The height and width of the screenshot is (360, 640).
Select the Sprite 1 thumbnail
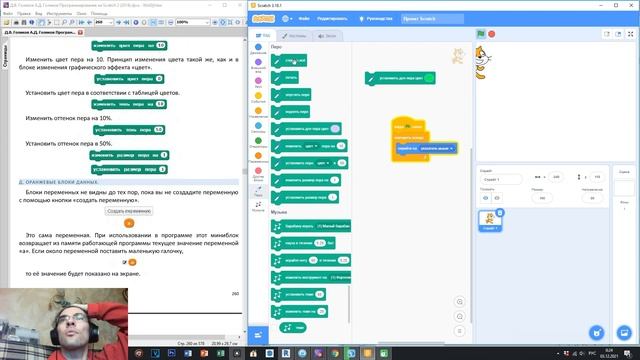pyautogui.click(x=490, y=221)
